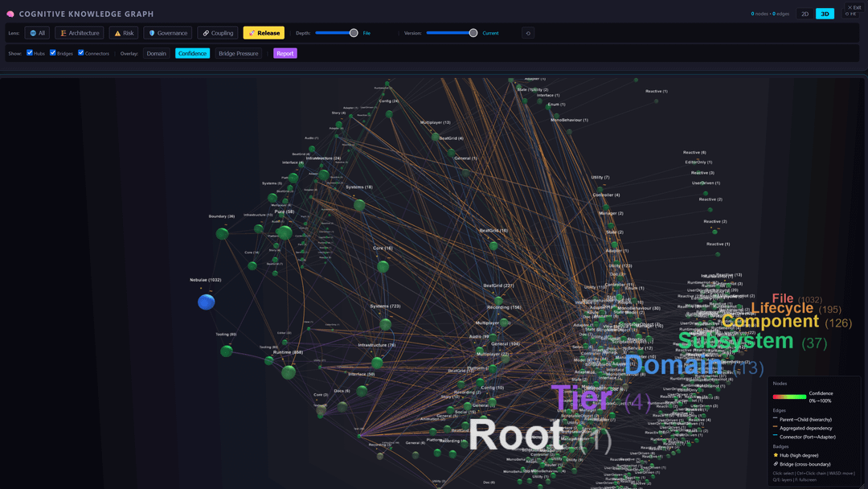Viewport: 868px width, 489px height.
Task: Click the Version slider handle
Action: pyautogui.click(x=473, y=33)
